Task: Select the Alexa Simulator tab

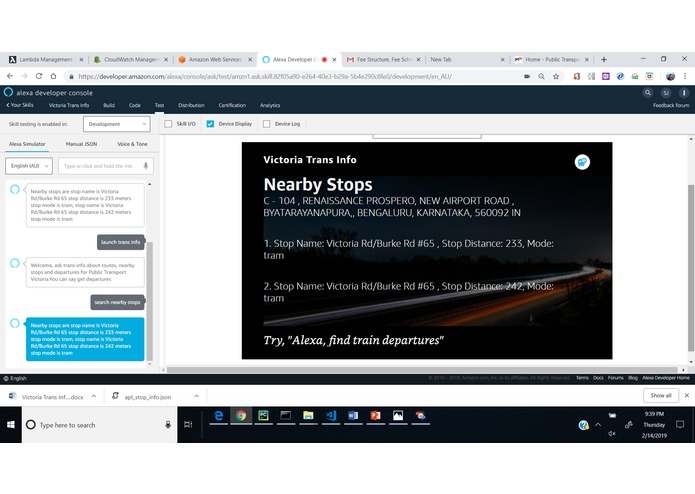Action: (27, 144)
